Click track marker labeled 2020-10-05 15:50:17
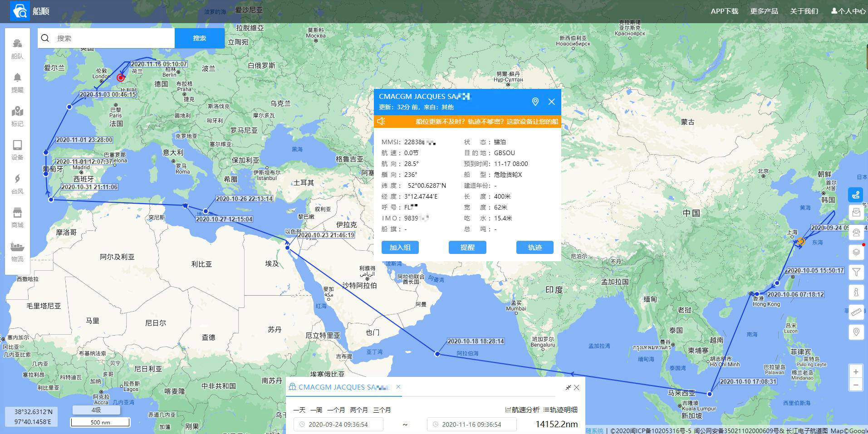 point(777,283)
